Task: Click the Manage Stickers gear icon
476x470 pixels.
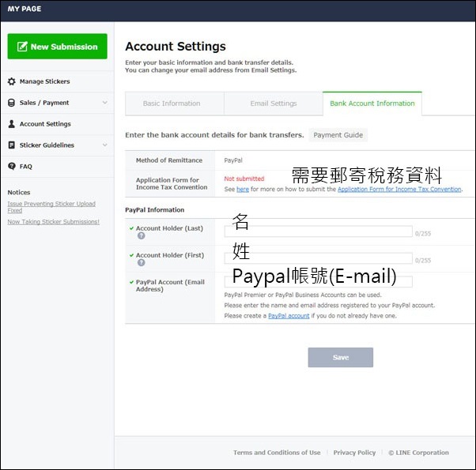Action: pos(12,81)
